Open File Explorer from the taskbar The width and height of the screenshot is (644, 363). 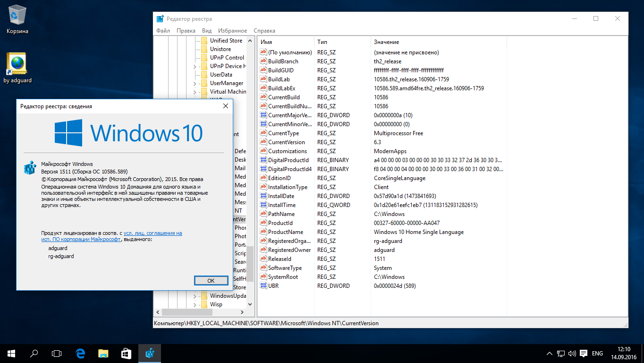coord(103,353)
